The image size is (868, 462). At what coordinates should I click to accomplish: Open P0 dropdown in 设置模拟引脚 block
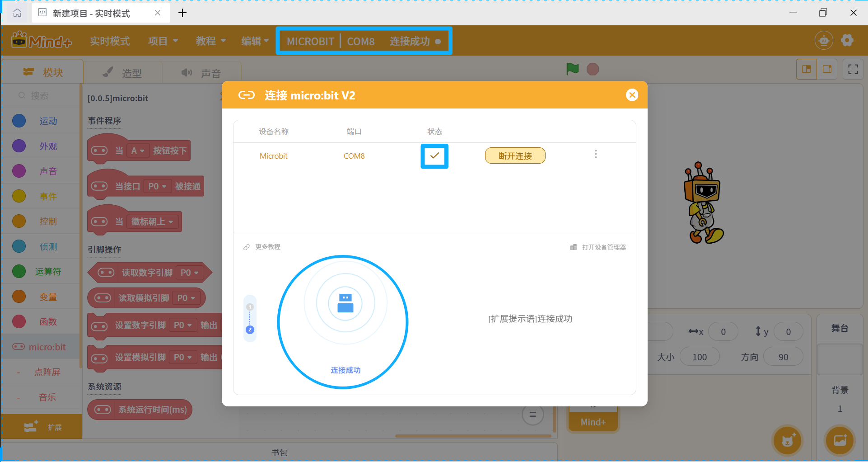point(182,357)
